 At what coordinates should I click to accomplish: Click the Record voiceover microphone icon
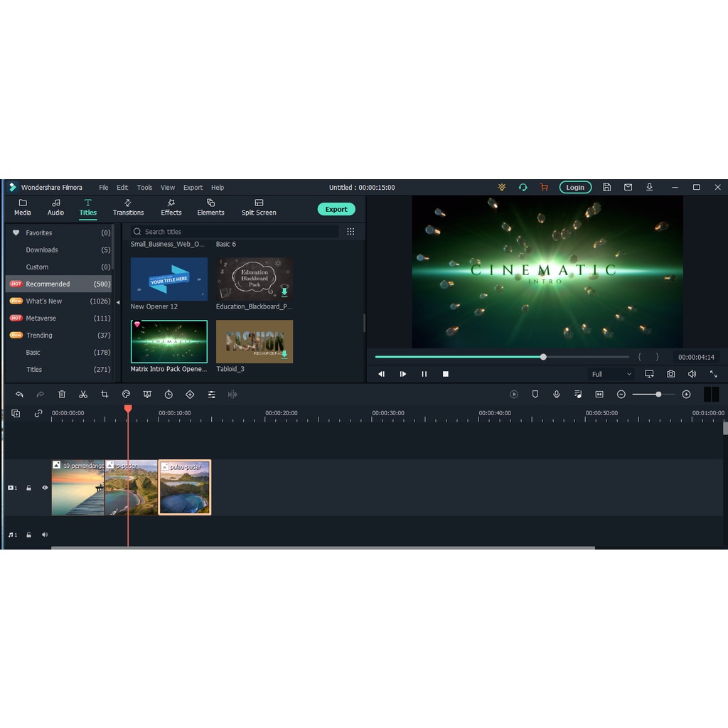tap(557, 395)
